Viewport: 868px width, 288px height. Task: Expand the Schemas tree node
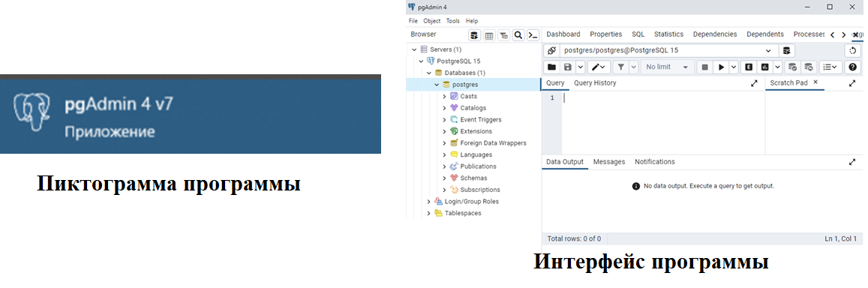pyautogui.click(x=444, y=178)
